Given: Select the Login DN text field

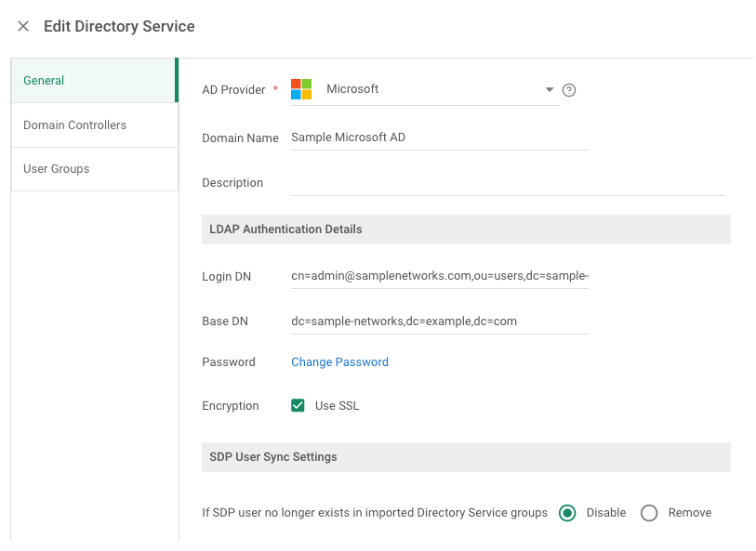Looking at the screenshot, I should click(x=437, y=275).
